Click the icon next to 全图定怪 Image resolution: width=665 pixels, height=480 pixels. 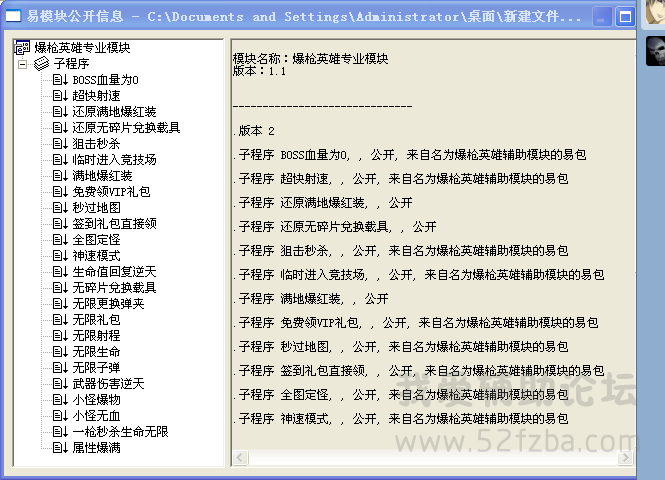tap(60, 240)
